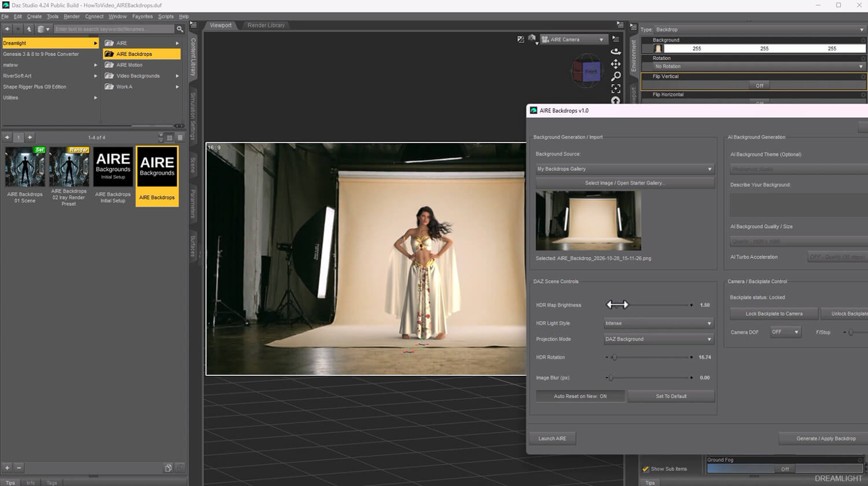Image resolution: width=868 pixels, height=486 pixels.
Task: Adjust HDR Rotation slider handle
Action: click(x=614, y=358)
